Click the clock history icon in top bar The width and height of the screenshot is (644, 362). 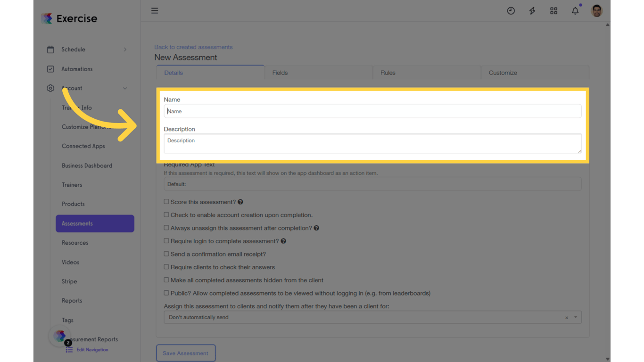(511, 10)
